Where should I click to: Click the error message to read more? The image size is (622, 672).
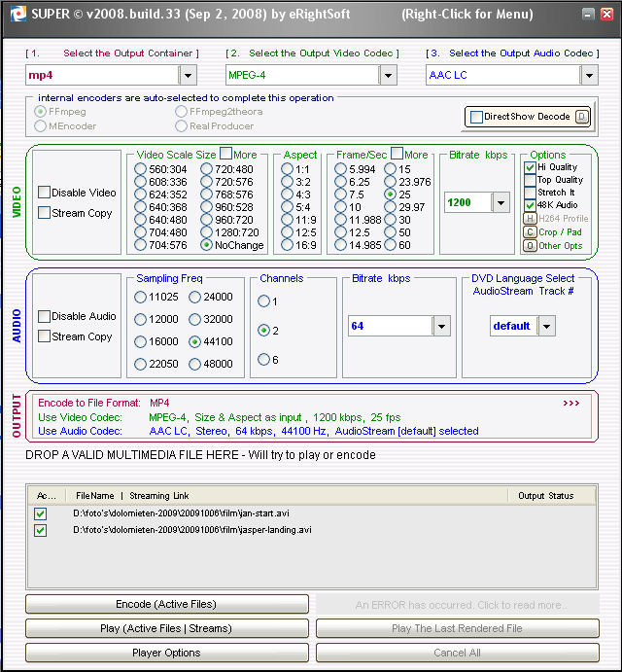coord(458,605)
